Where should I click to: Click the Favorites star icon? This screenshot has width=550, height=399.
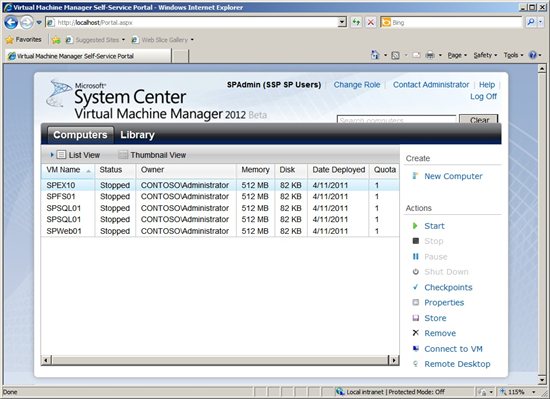(9, 40)
